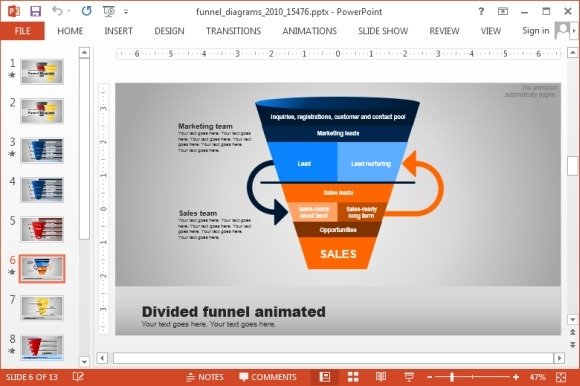The width and height of the screenshot is (580, 386).
Task: Open Ribbon Display Options menu
Action: 503,11
